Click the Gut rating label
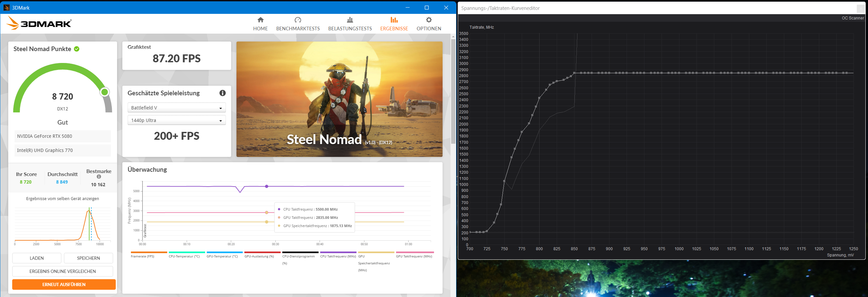Viewport: 868px width, 297px height. click(x=63, y=122)
